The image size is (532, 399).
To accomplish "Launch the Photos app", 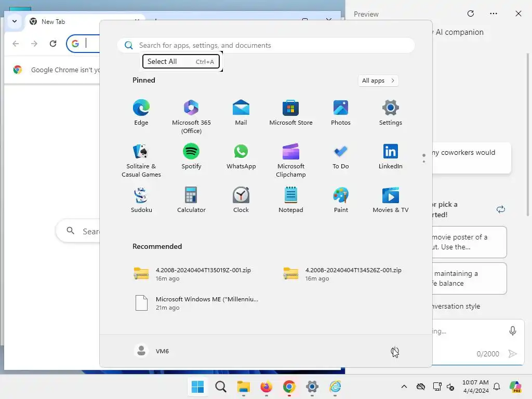I will coord(341,113).
